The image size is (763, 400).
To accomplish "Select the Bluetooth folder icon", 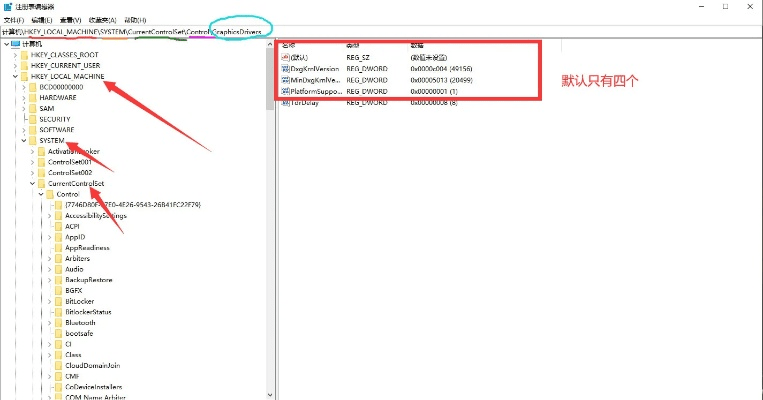I will tap(58, 323).
